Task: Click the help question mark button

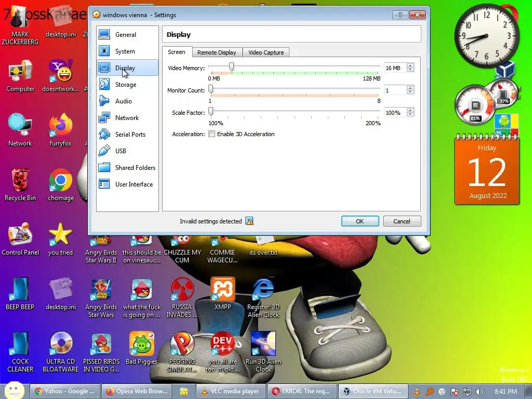Action: [x=400, y=15]
